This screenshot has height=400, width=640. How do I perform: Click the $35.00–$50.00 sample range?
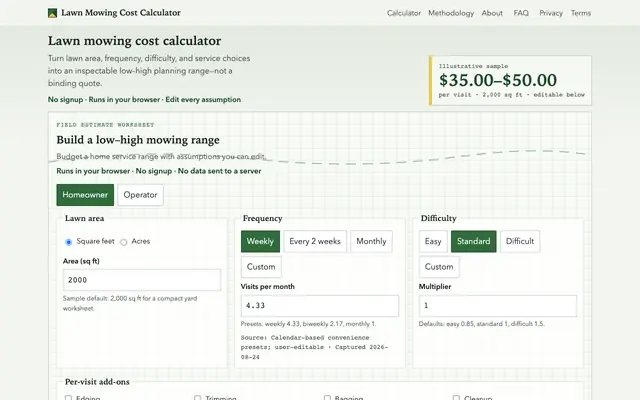click(x=498, y=80)
